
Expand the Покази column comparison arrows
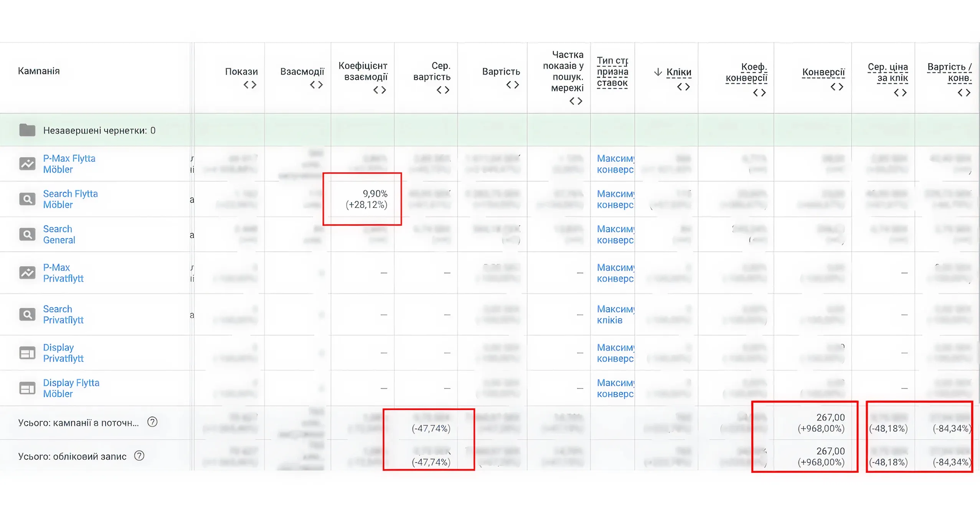point(250,85)
